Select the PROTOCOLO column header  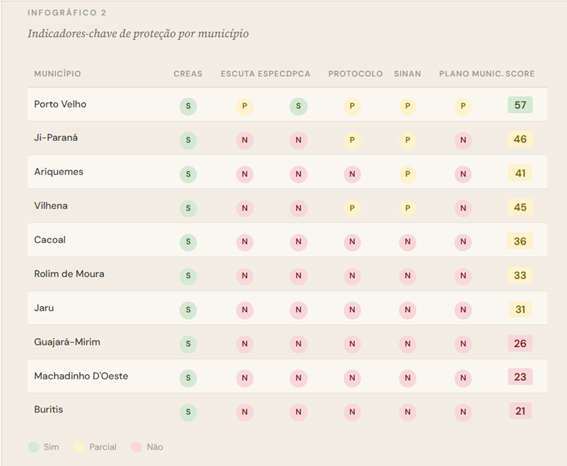[x=355, y=74]
